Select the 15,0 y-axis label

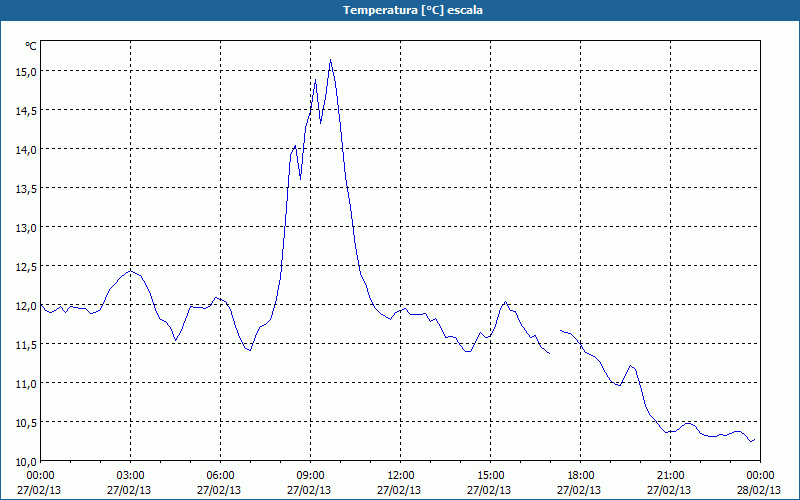pos(26,72)
